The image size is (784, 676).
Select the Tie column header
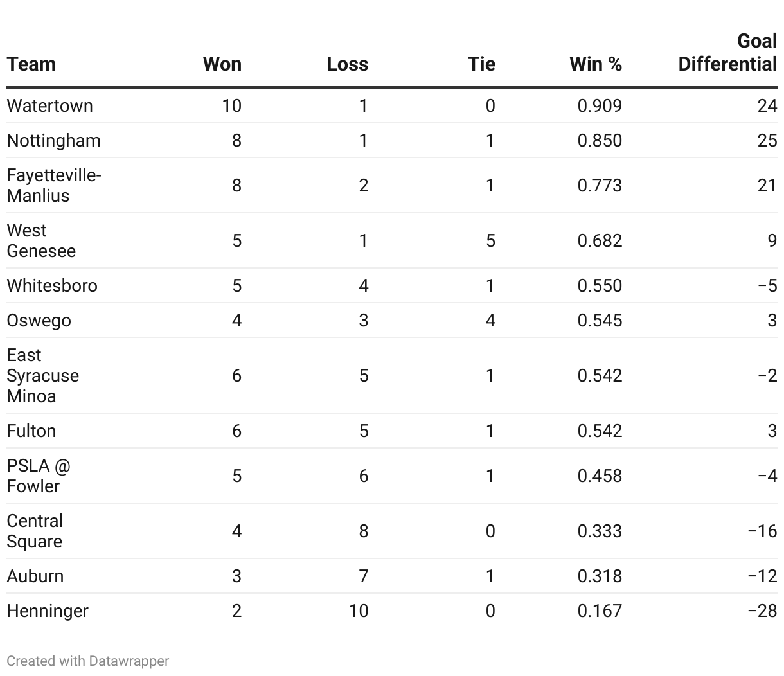pos(481,64)
